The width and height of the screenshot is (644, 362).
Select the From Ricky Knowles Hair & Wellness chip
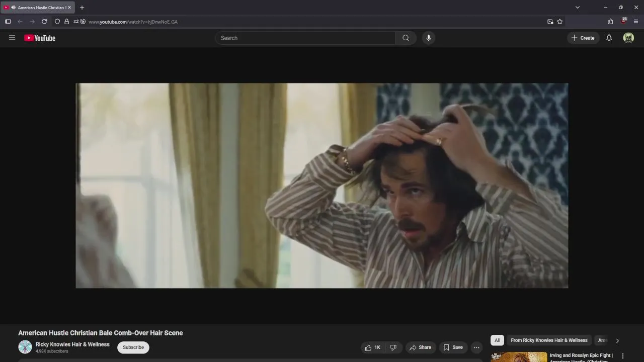(x=549, y=340)
